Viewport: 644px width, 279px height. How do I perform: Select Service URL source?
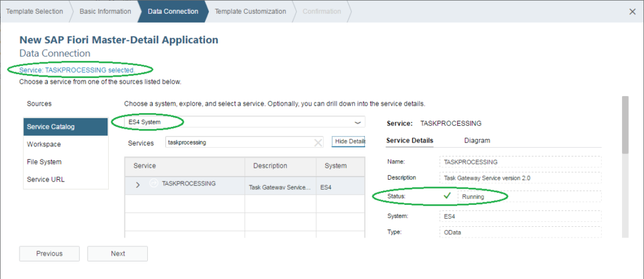pos(65,180)
